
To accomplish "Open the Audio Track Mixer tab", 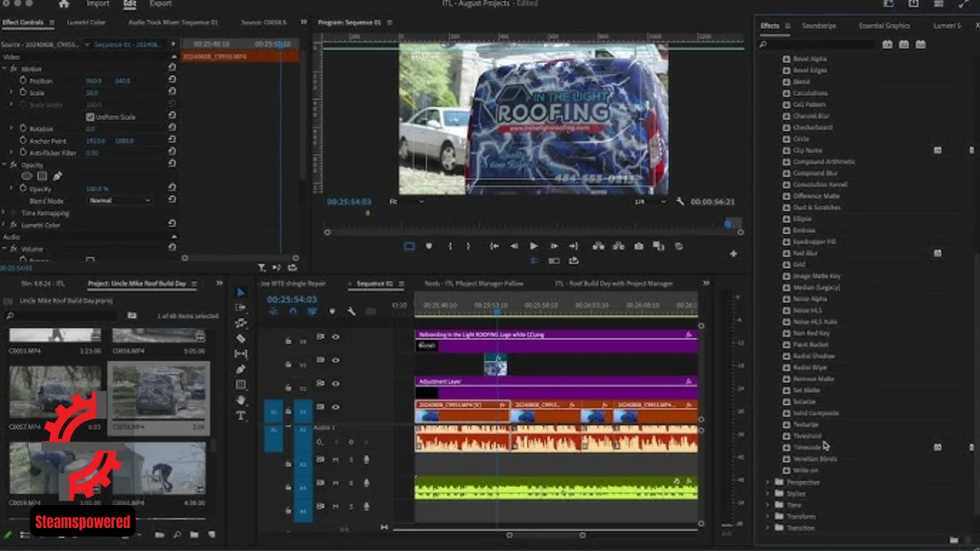I will pyautogui.click(x=173, y=22).
